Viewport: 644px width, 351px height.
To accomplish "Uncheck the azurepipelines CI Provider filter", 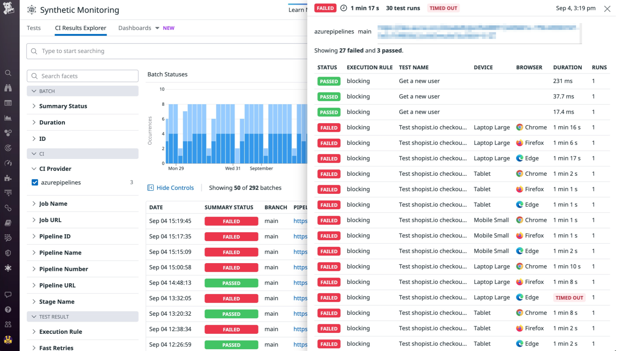I will pos(35,182).
